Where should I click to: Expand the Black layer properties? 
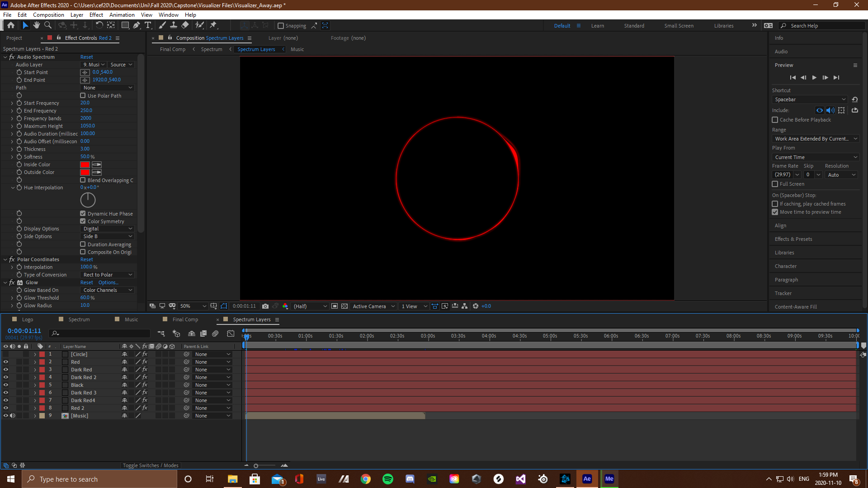pos(35,385)
